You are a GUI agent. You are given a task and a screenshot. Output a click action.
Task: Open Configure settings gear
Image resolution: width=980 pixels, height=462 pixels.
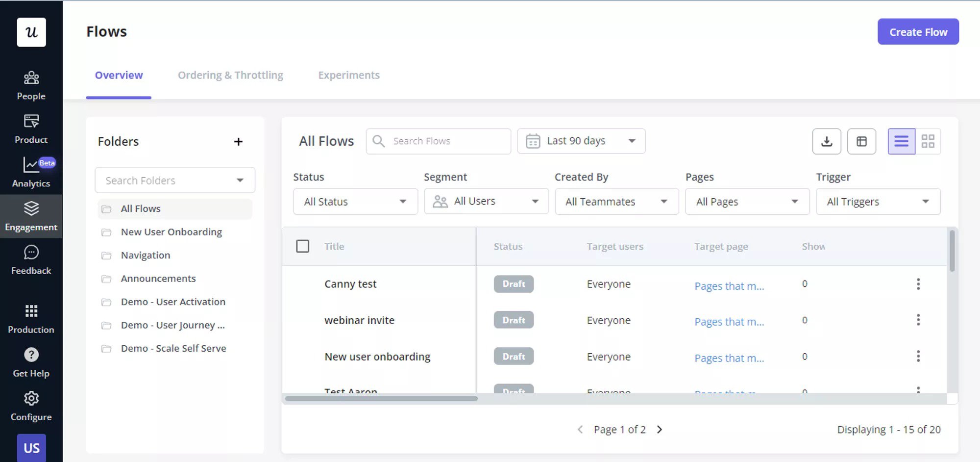[31, 399]
